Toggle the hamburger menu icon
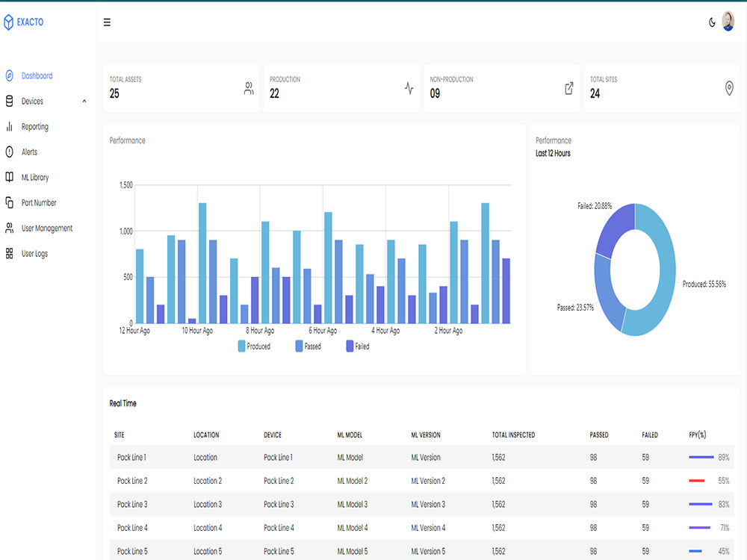The image size is (747, 560). pos(107,22)
